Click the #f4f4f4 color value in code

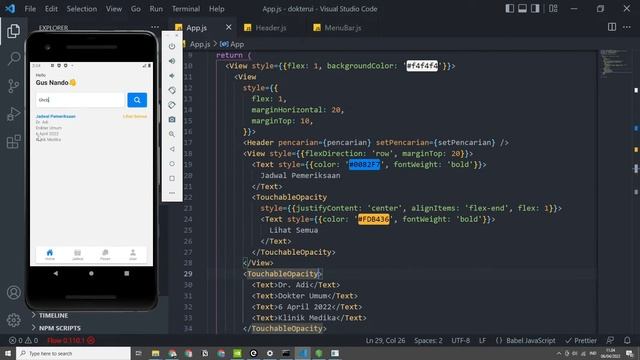pos(422,66)
